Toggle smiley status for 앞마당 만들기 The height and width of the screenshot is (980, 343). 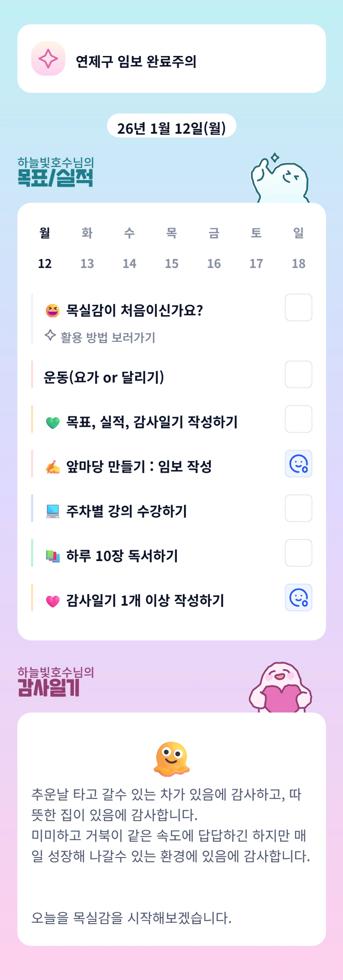click(x=298, y=464)
